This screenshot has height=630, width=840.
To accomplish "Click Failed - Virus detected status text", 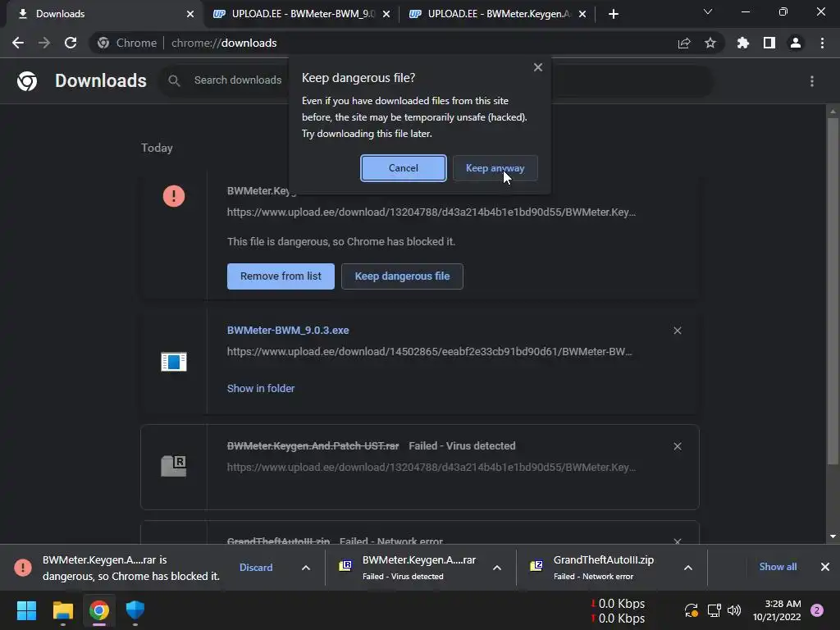I will (462, 446).
